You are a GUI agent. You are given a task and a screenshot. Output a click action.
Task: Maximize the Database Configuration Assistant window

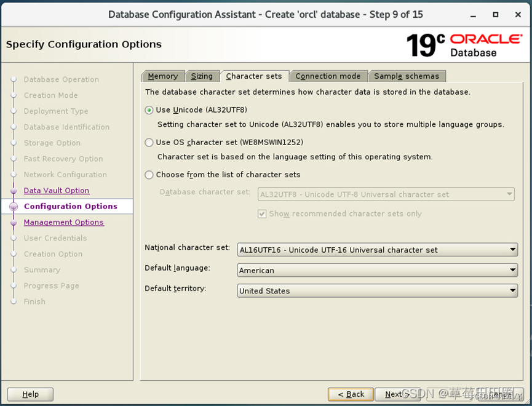point(496,15)
